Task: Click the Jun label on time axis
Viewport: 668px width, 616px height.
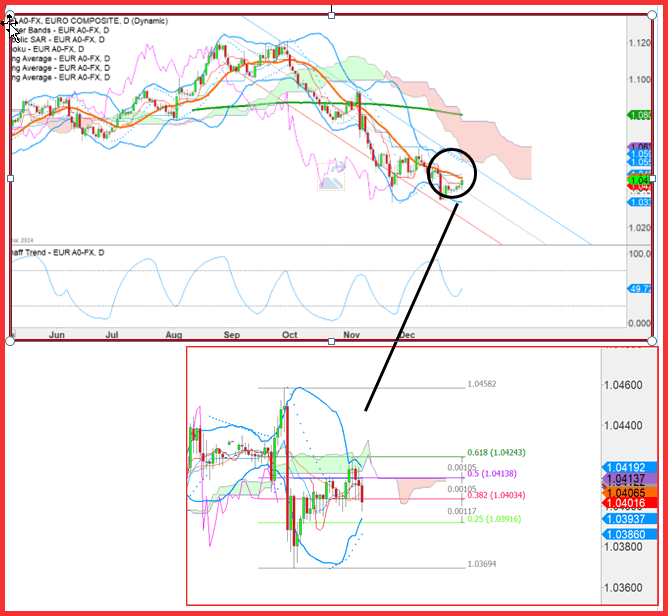Action: [x=57, y=335]
